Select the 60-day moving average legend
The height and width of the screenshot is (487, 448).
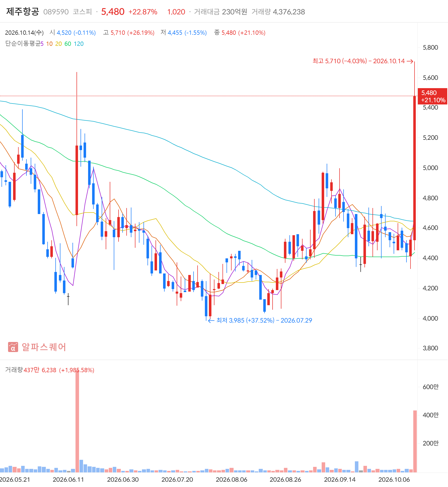coord(68,44)
